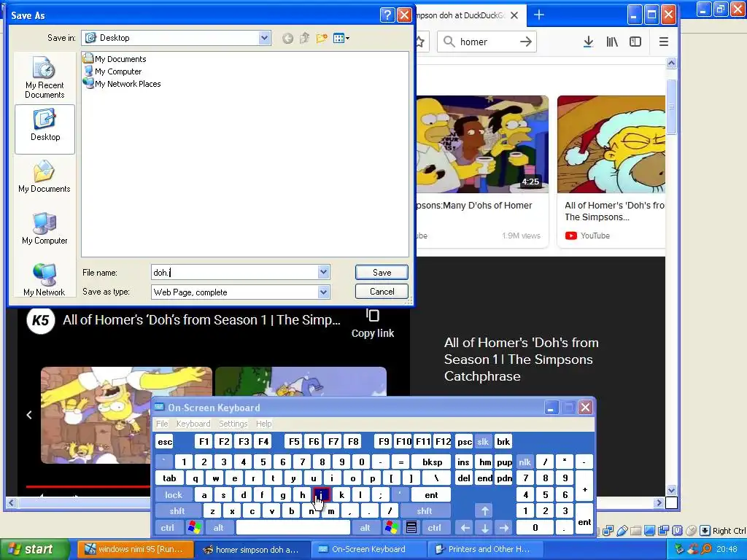Screen dimensions: 747x560
Task: Click the left arrow key on keyboard
Action: (x=465, y=528)
